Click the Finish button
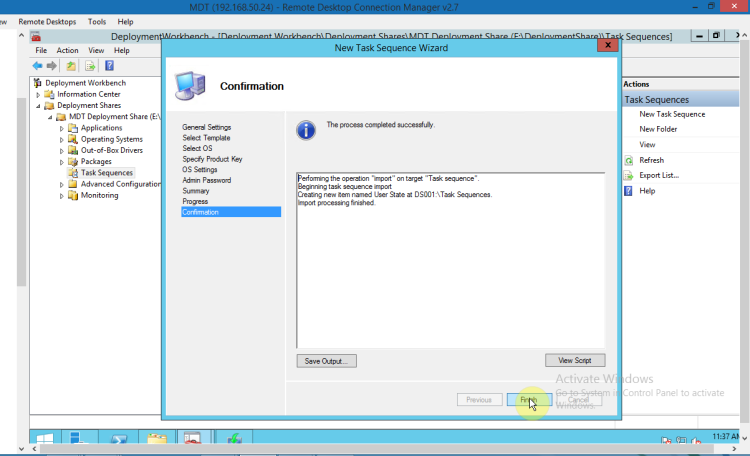 (528, 399)
